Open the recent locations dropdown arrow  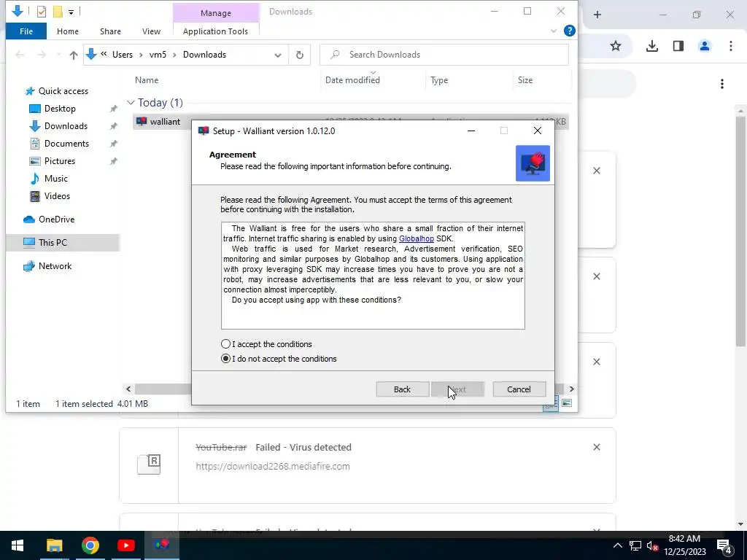click(x=58, y=55)
